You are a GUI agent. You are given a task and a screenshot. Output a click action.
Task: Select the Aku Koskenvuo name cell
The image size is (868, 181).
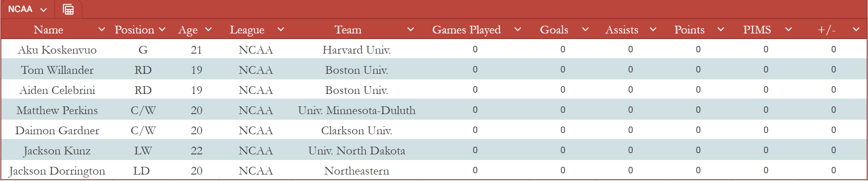(57, 50)
